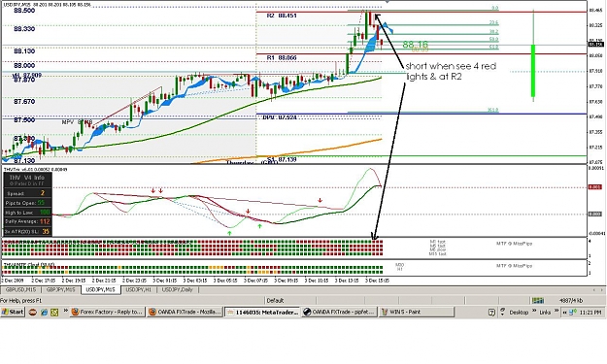Click the High to Low row
Viewport: 607px width, 364px height.
27,213
